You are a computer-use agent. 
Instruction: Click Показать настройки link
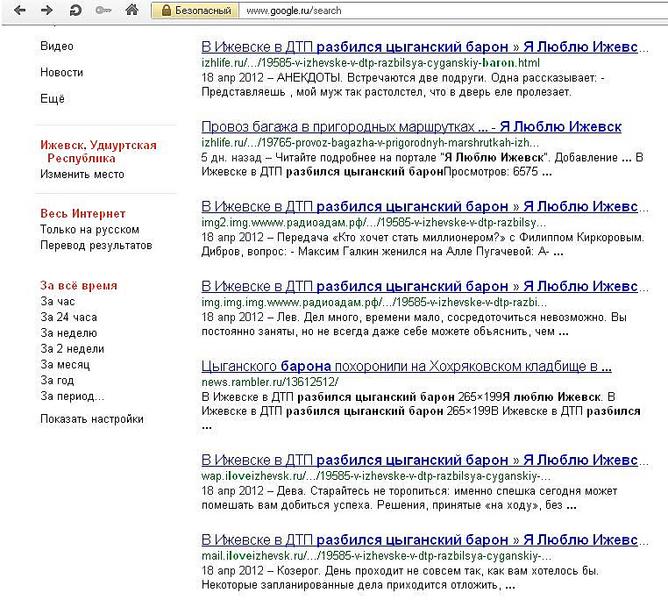pyautogui.click(x=92, y=419)
